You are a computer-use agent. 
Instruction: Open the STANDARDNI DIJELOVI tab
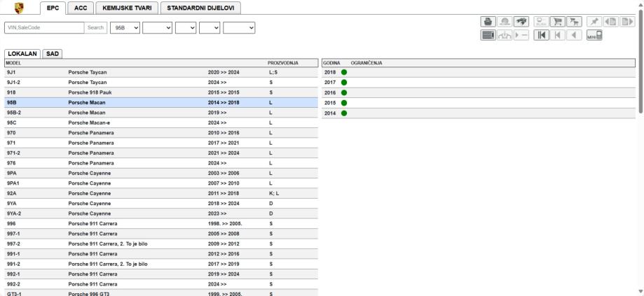[201, 8]
